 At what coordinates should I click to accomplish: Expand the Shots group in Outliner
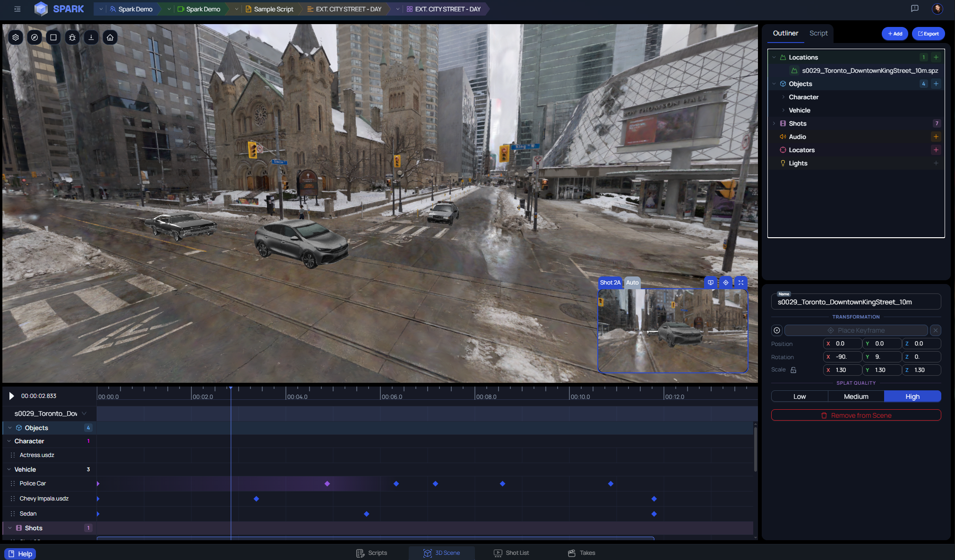774,123
